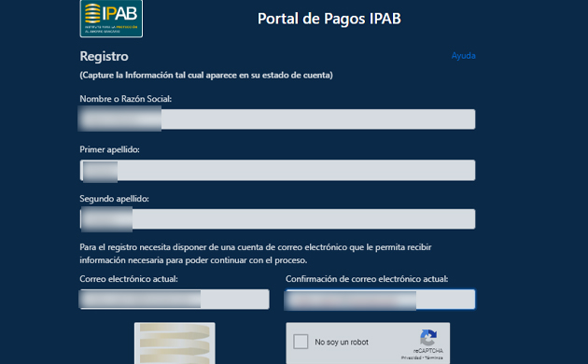588x364 pixels.
Task: Open the Ayuda help link
Action: pyautogui.click(x=463, y=56)
